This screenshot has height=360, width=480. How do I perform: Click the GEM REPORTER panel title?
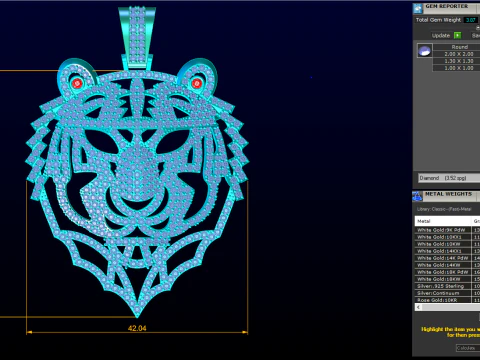447,6
